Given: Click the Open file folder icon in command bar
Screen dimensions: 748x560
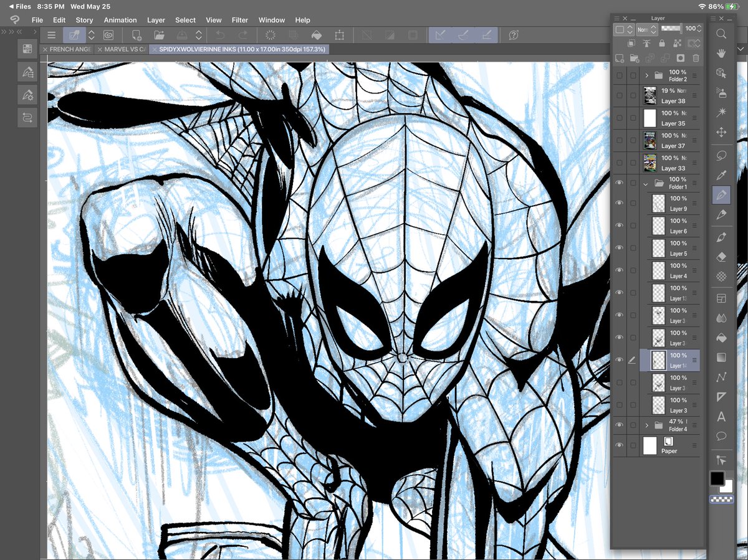Looking at the screenshot, I should pyautogui.click(x=160, y=36).
